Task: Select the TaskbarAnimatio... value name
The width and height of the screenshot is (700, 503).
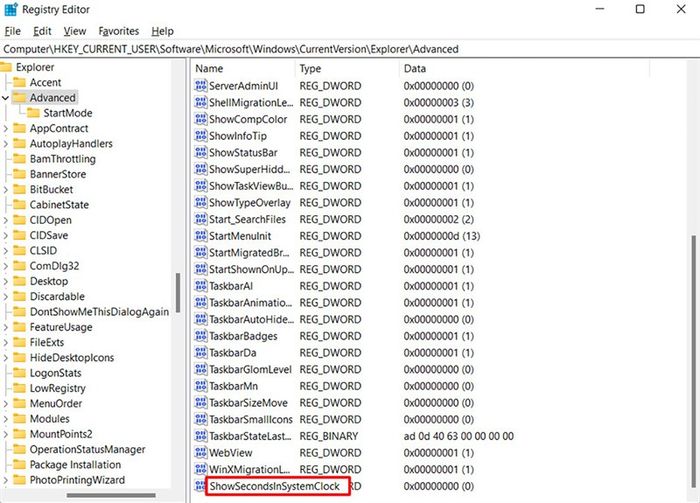Action: [250, 303]
